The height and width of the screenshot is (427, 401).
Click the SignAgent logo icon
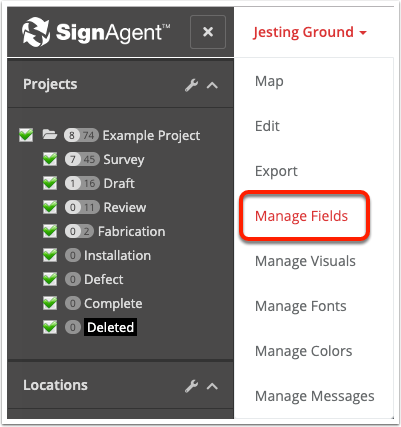click(x=36, y=32)
